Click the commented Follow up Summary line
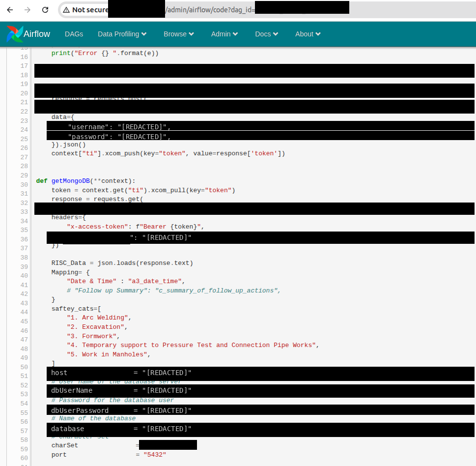476x466 pixels. click(x=173, y=291)
